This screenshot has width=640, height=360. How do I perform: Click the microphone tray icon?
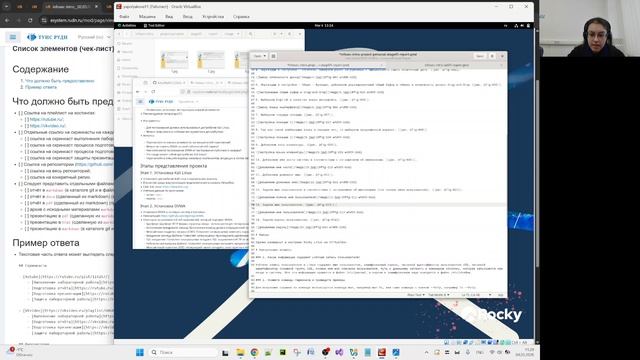pos(467,352)
